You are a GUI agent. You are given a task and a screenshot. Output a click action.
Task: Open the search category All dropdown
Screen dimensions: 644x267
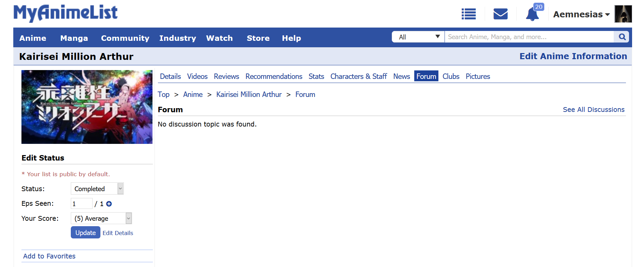[418, 37]
